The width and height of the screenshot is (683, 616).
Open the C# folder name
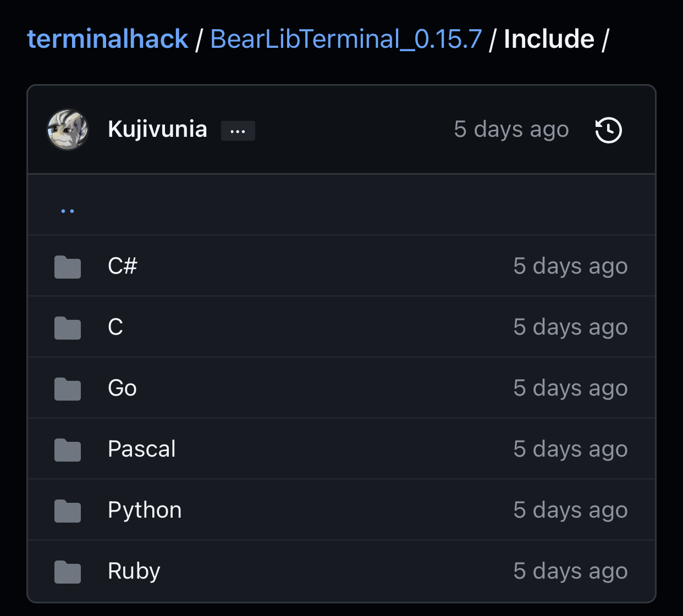click(122, 266)
